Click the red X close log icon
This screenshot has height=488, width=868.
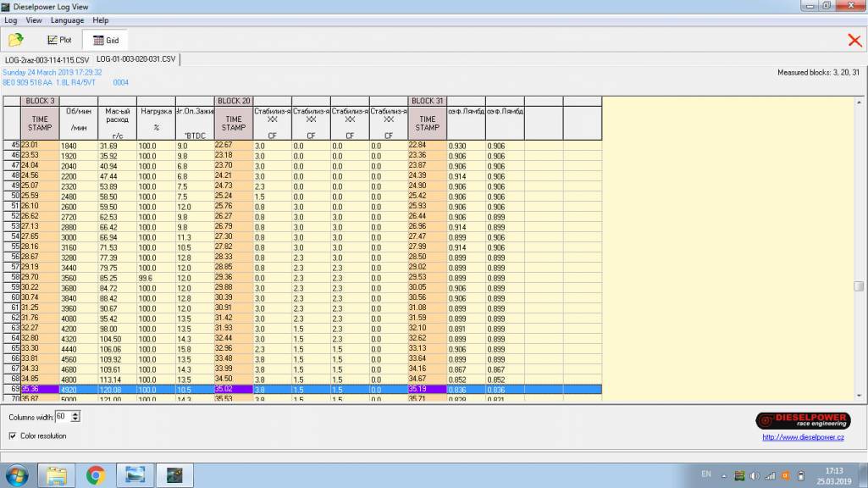click(854, 40)
